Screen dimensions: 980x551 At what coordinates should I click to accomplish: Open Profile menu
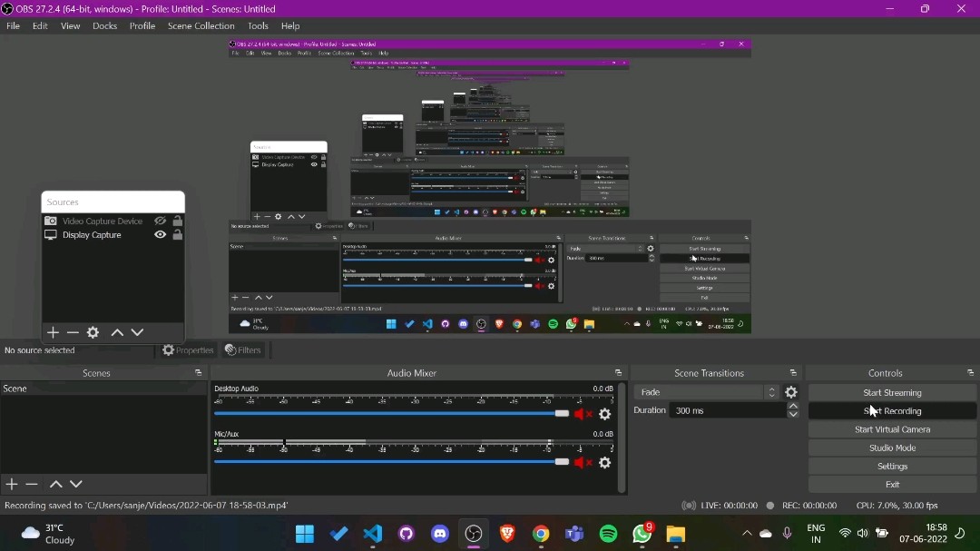(142, 25)
